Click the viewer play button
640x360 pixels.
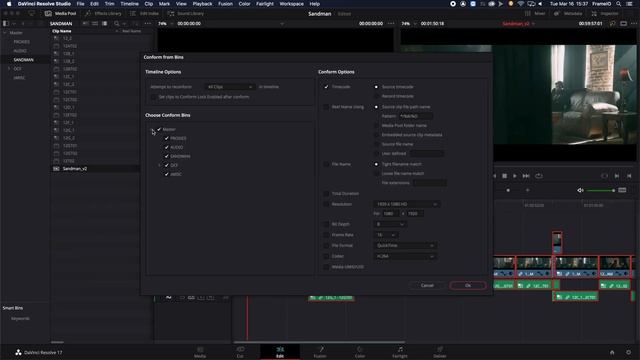515,176
